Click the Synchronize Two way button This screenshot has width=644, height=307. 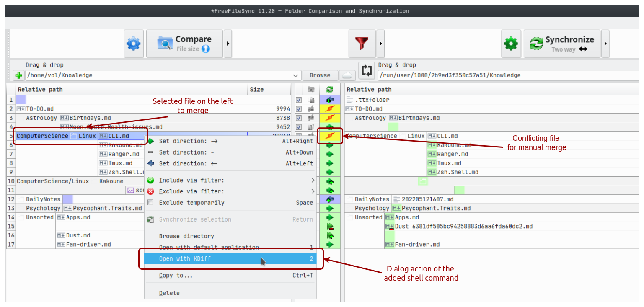(x=562, y=44)
